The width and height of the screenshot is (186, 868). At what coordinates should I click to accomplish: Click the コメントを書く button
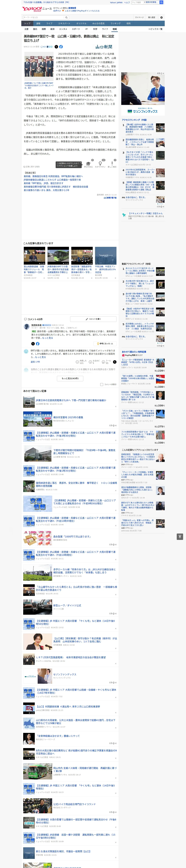[93, 319]
